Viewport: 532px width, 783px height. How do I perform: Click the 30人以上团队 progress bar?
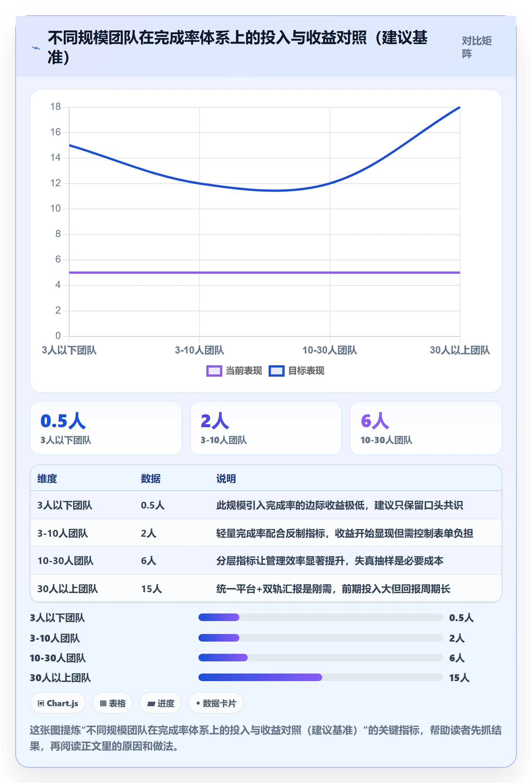tap(320, 677)
